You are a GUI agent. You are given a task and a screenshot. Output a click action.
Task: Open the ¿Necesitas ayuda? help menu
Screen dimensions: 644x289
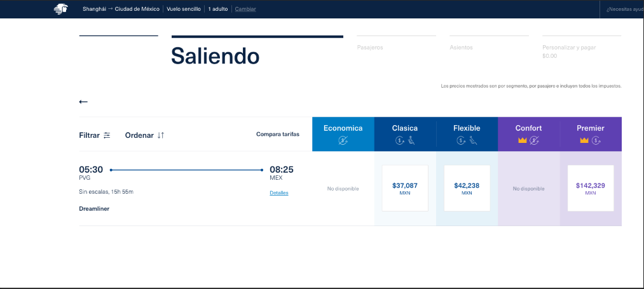coord(624,10)
